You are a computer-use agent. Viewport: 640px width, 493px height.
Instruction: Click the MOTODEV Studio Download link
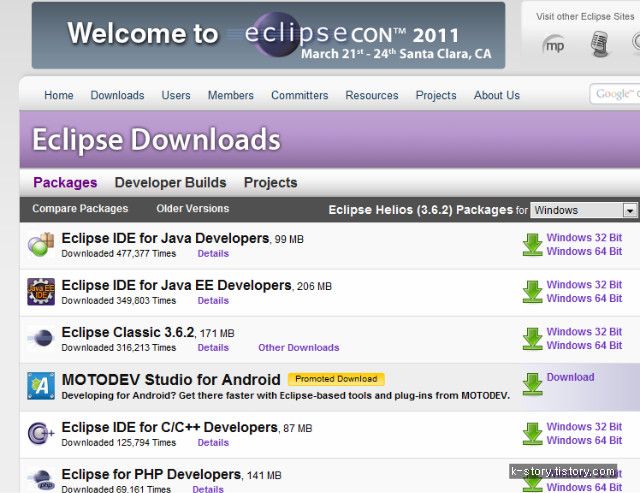tap(570, 377)
